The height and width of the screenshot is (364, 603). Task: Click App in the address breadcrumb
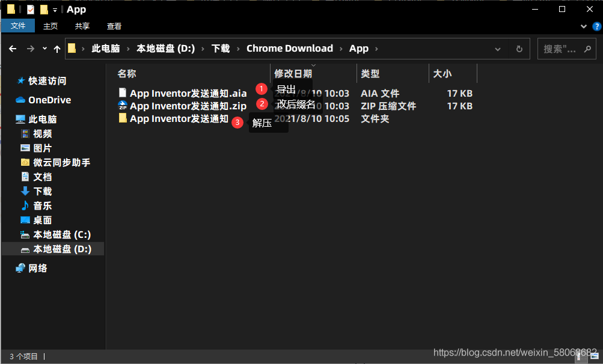(359, 49)
